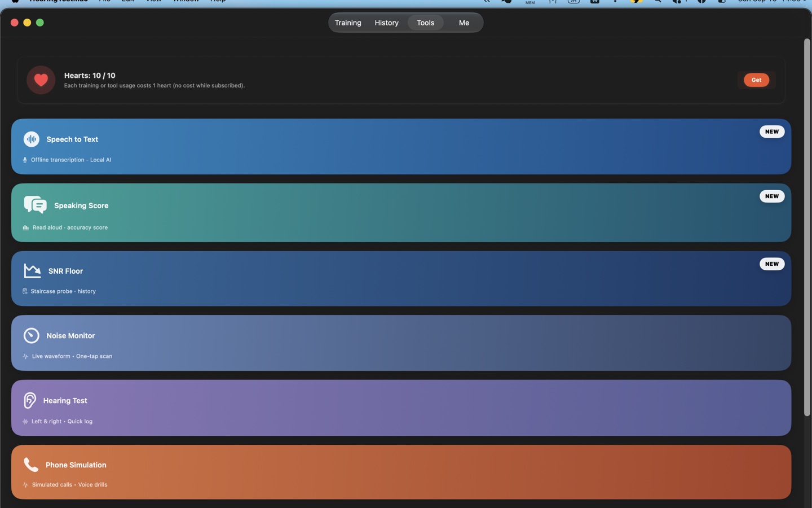
Task: Click the NEW badge on Speaking Score
Action: click(772, 196)
